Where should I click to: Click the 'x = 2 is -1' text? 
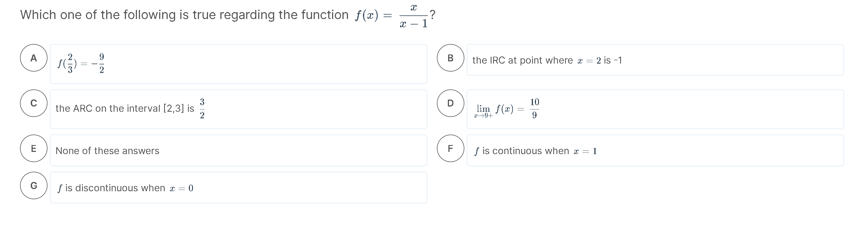[x=600, y=60]
